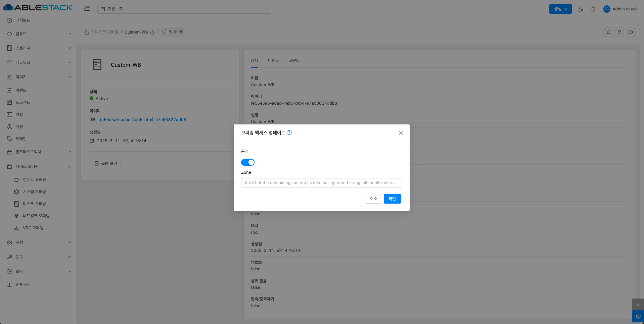Open the notifications bell
This screenshot has height=324, width=644.
click(593, 9)
